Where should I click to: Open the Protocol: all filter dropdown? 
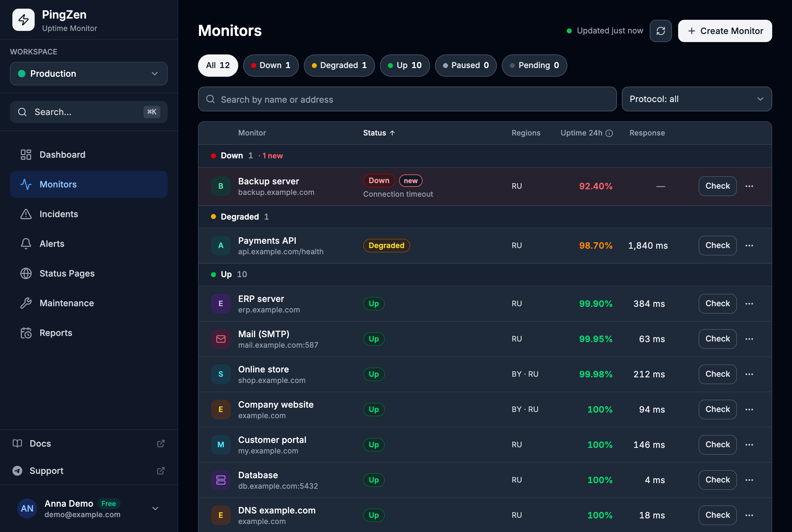pos(697,99)
